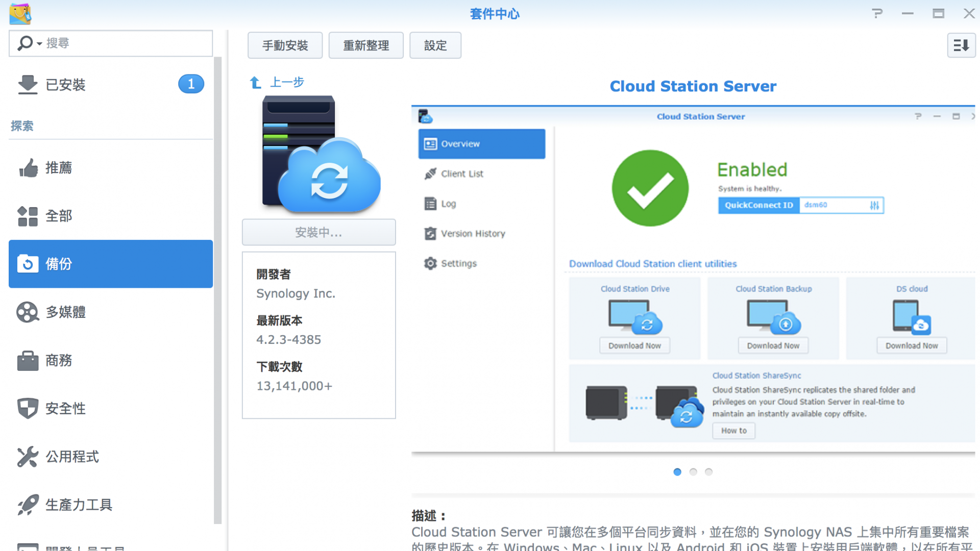This screenshot has width=980, height=551.
Task: Click the Utilities wrench icon
Action: coord(28,457)
